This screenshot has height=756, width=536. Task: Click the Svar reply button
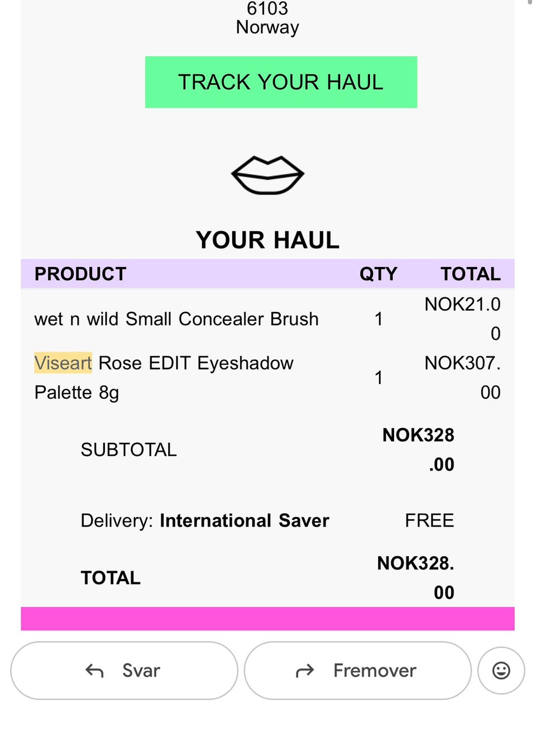coord(124,670)
